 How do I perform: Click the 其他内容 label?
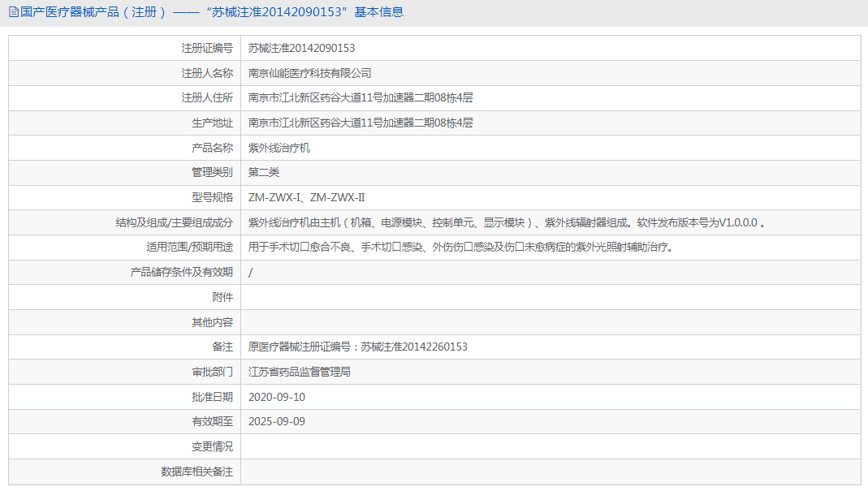click(212, 322)
